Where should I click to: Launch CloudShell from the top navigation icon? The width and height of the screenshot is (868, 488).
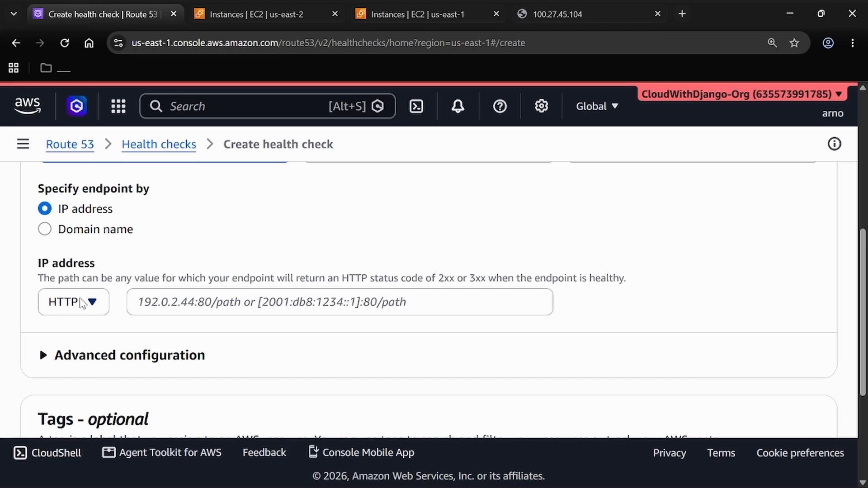[416, 106]
